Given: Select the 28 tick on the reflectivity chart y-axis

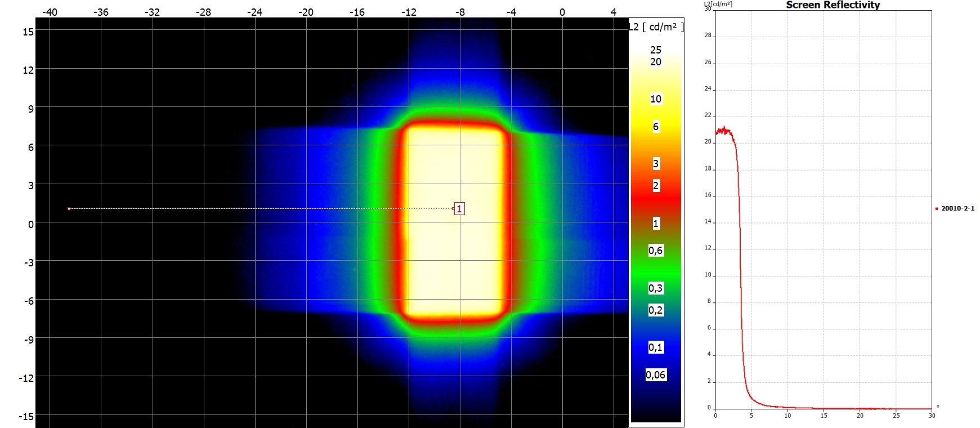Looking at the screenshot, I should pos(708,35).
